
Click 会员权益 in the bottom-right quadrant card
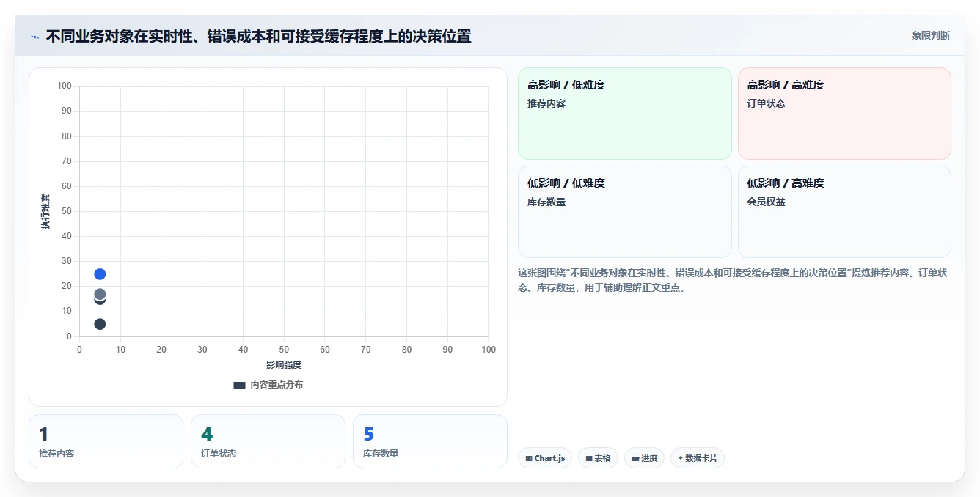(766, 202)
